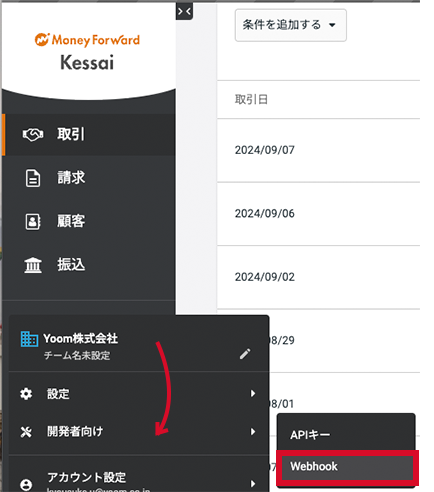Click チーム名未設定 text
434x492 pixels.
77,356
